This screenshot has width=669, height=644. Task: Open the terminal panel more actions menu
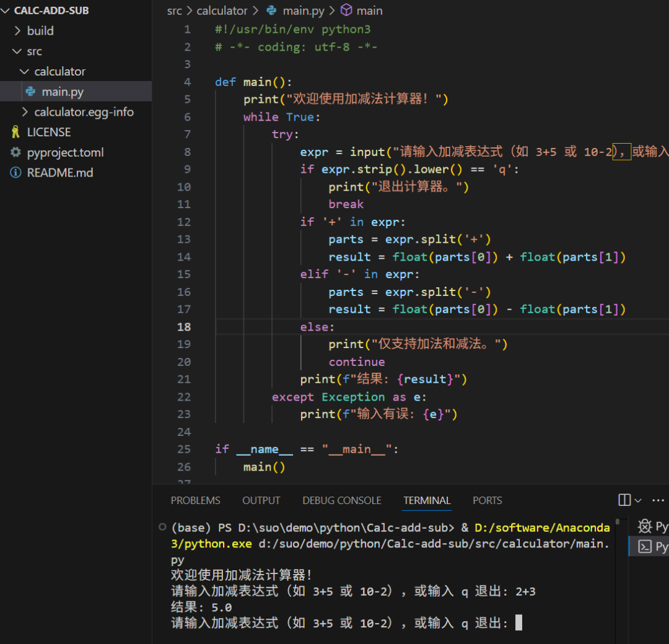click(x=658, y=500)
